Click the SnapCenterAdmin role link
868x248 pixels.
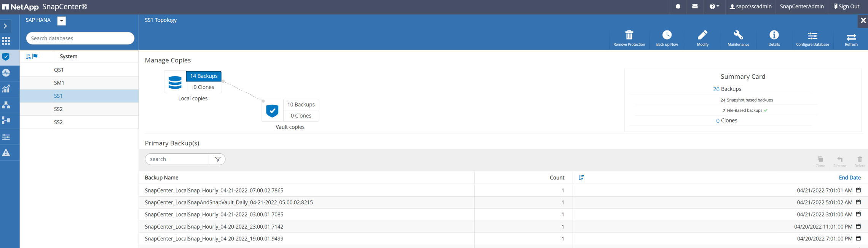(801, 6)
